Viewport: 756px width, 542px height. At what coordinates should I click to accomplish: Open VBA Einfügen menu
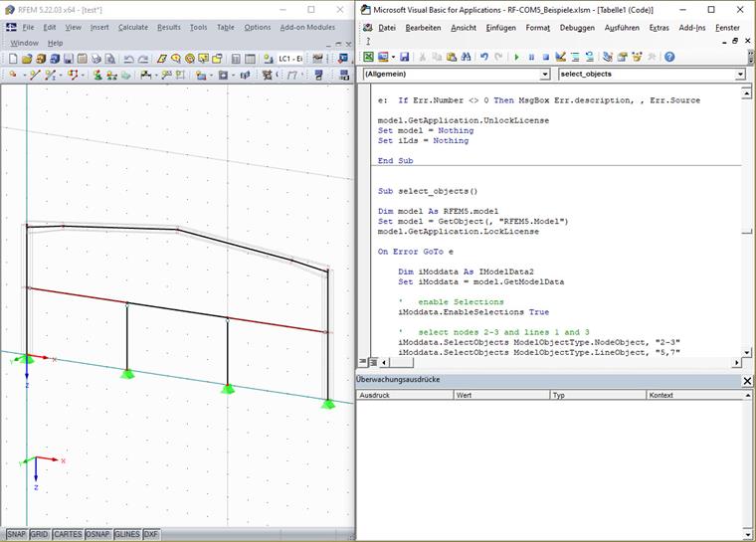tap(501, 28)
